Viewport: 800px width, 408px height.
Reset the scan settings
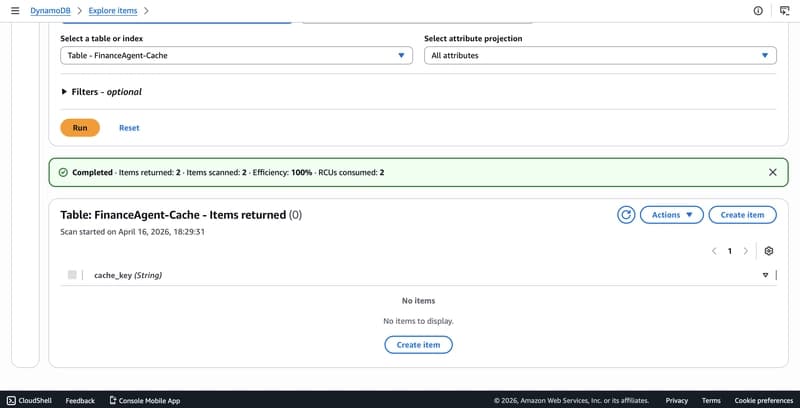[129, 128]
